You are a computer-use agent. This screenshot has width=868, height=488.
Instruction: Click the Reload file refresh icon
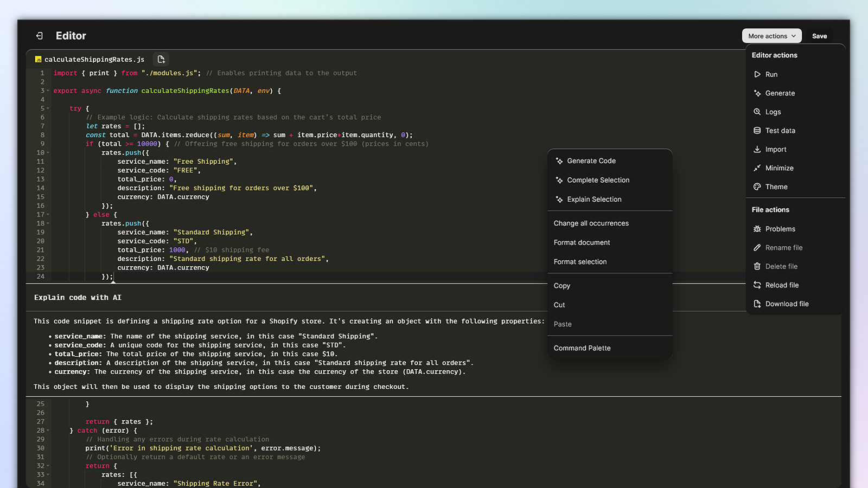(757, 285)
